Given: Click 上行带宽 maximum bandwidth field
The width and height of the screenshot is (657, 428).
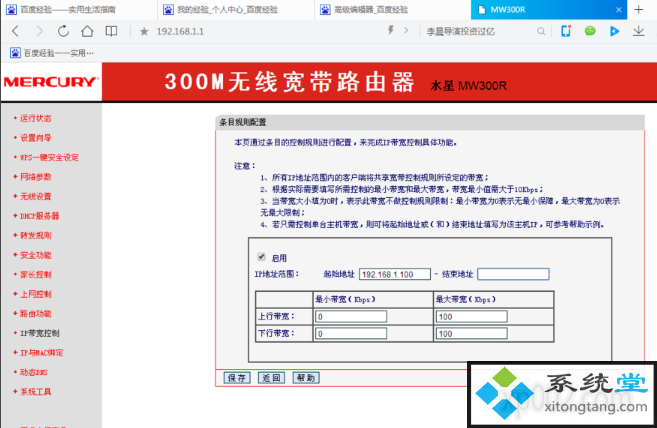Looking at the screenshot, I should 471,316.
